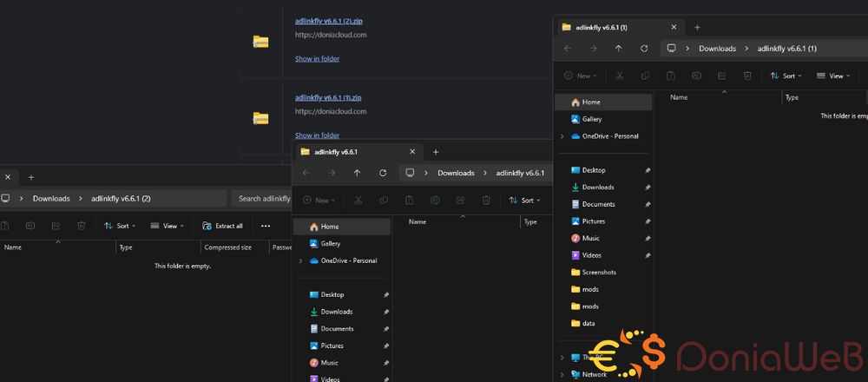
Task: Click Show in folder under adlinkfly v6.6.1 (1).zip
Action: pyautogui.click(x=317, y=135)
